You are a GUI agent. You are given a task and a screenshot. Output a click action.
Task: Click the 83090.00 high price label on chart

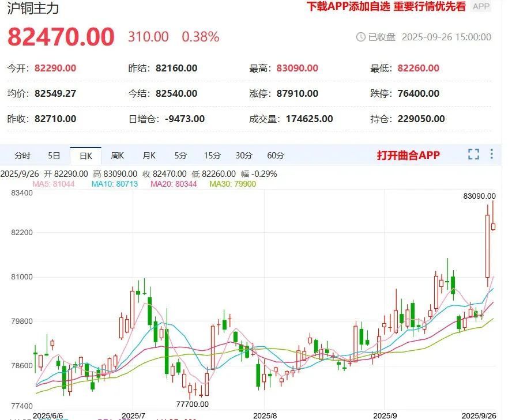(x=479, y=196)
